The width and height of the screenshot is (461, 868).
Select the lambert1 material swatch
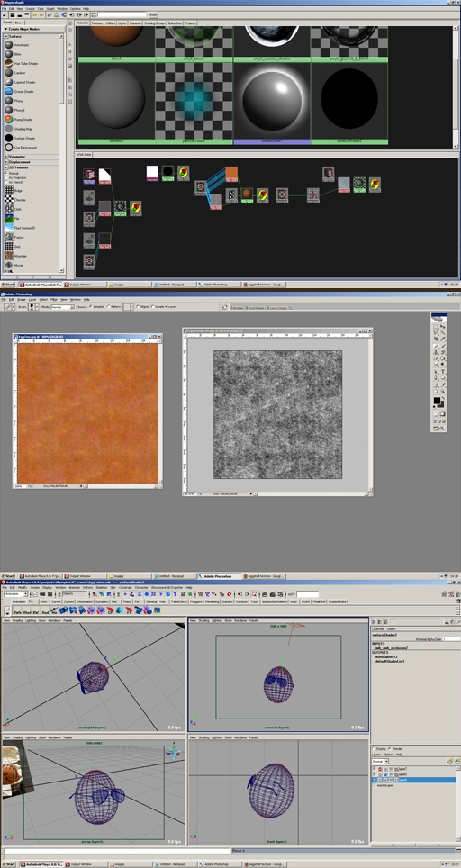click(117, 100)
